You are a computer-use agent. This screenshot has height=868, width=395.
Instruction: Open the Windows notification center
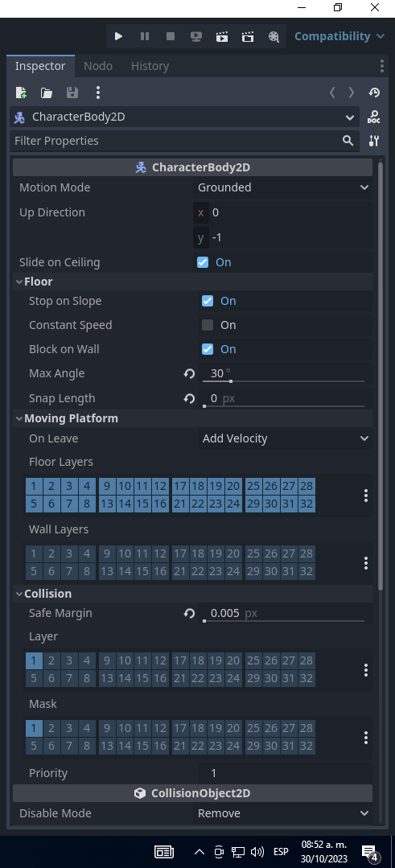click(370, 853)
